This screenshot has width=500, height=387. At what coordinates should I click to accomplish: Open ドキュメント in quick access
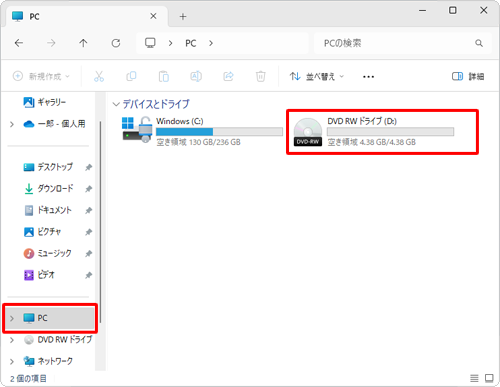coord(54,210)
